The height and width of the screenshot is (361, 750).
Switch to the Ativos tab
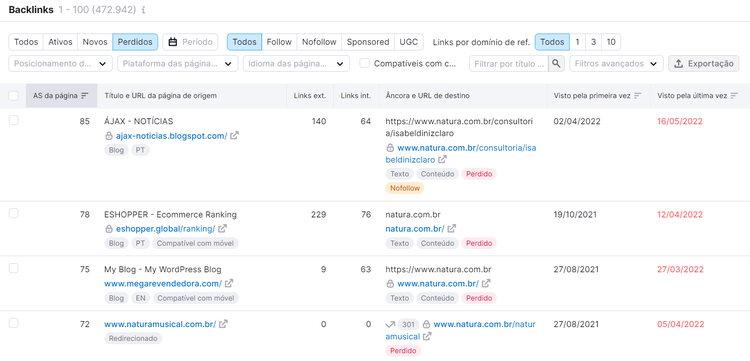[60, 42]
